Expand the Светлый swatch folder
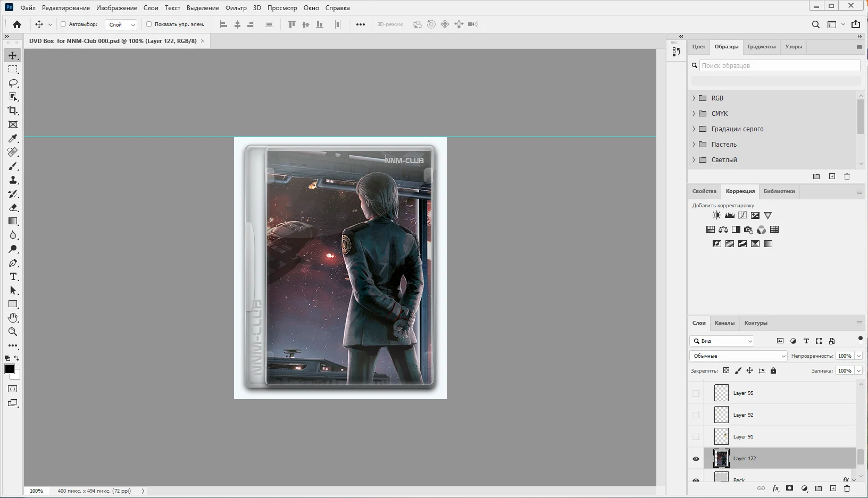This screenshot has height=498, width=868. click(x=694, y=160)
